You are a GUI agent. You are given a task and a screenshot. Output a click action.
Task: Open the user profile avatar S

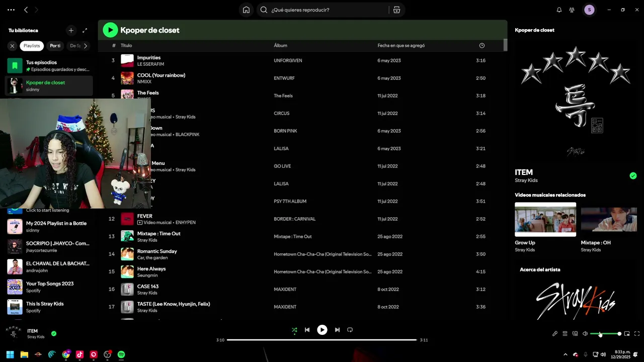tap(589, 10)
